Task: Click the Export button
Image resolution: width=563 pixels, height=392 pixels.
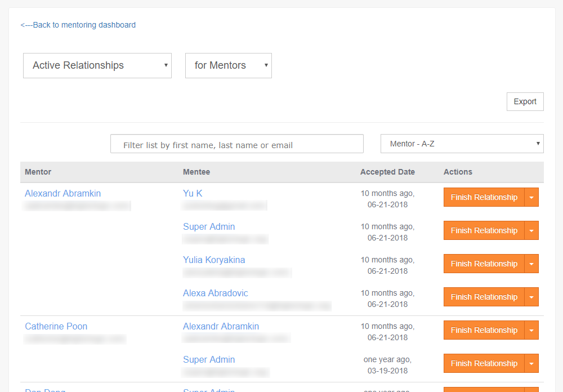Action: click(x=525, y=102)
